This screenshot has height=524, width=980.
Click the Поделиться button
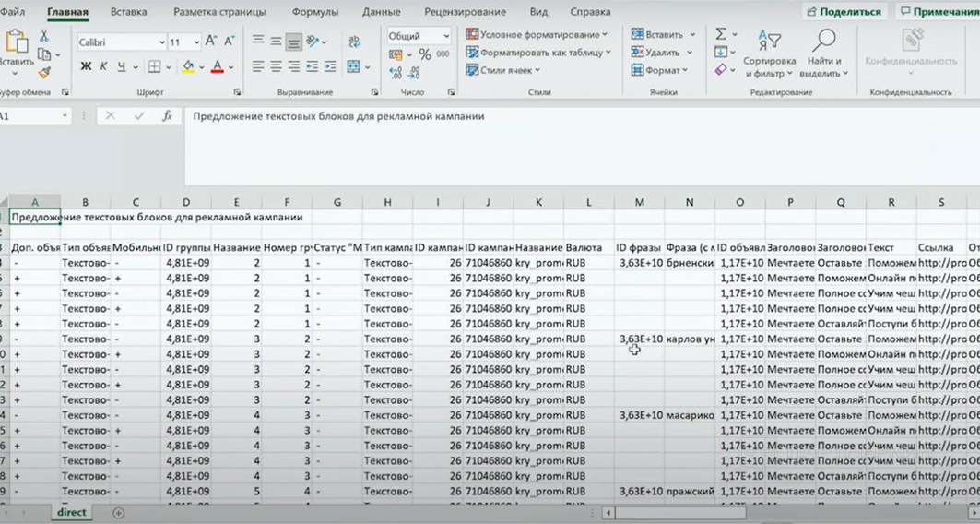(843, 12)
